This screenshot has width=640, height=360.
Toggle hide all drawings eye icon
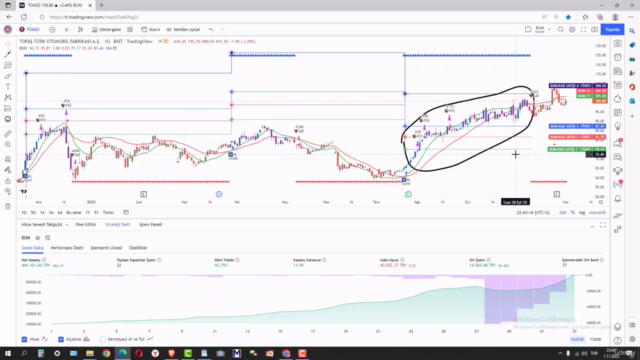coord(8,191)
